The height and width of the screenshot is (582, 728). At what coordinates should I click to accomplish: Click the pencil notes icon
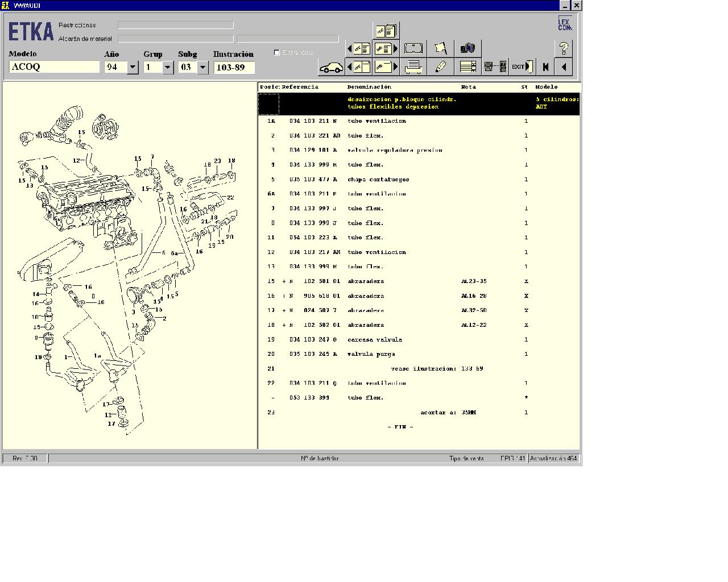pos(441,67)
